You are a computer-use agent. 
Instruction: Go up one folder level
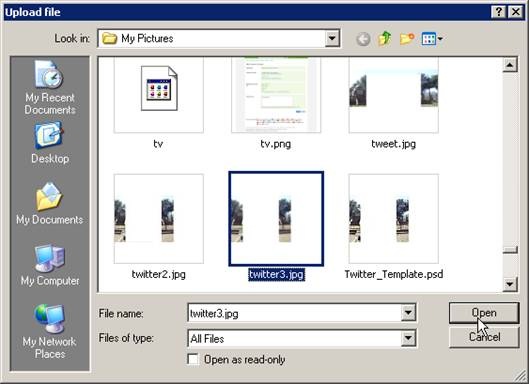point(385,39)
